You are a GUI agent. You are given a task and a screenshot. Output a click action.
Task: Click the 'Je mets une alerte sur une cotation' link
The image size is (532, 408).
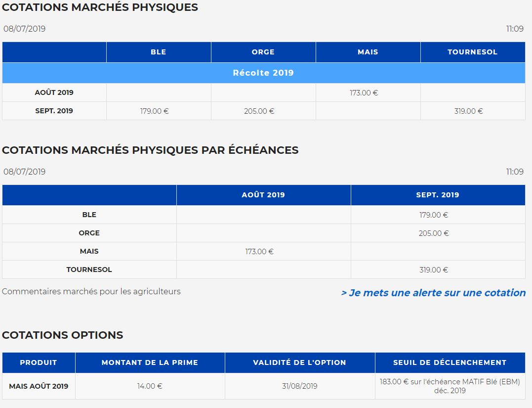(x=433, y=293)
